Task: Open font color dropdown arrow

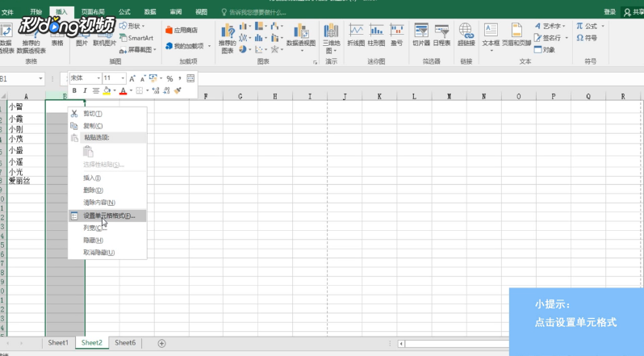Action: (x=131, y=90)
